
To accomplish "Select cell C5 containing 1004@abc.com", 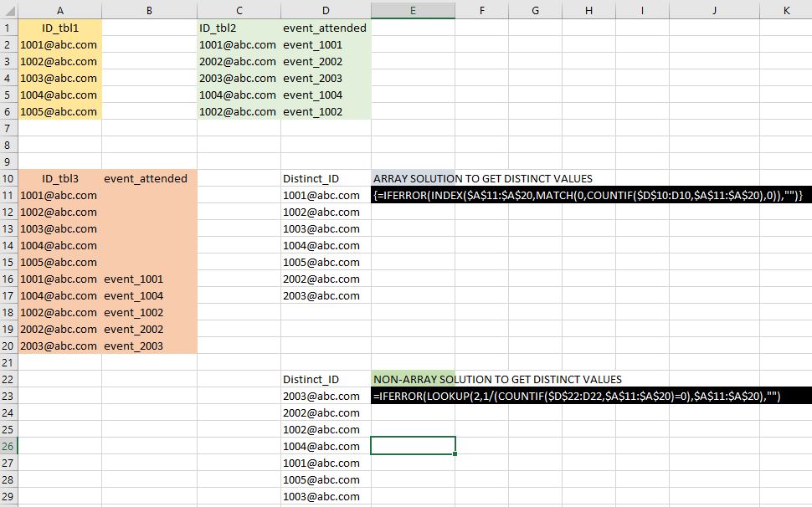I will 239,95.
